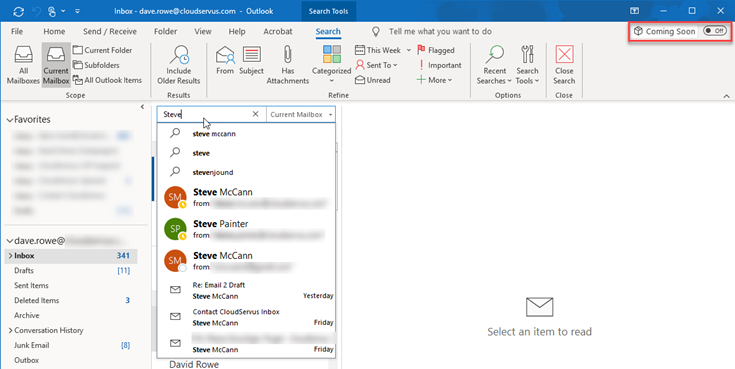Refine search by From
The width and height of the screenshot is (735, 369).
click(x=225, y=60)
